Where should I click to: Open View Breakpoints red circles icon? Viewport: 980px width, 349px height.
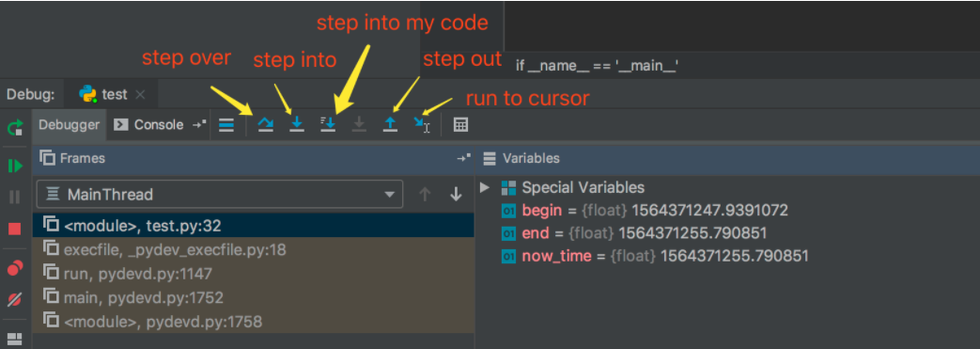15,269
